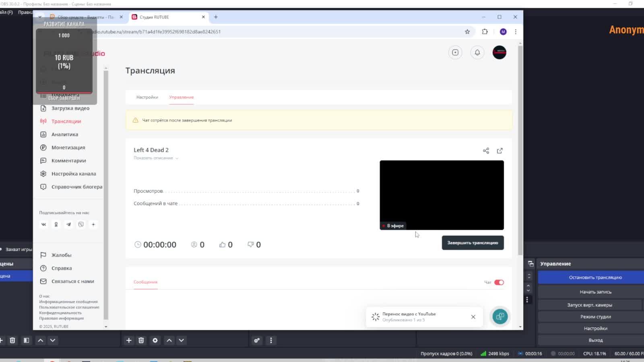
Task: Open Загрузка видео in sidebar
Action: pos(70,108)
